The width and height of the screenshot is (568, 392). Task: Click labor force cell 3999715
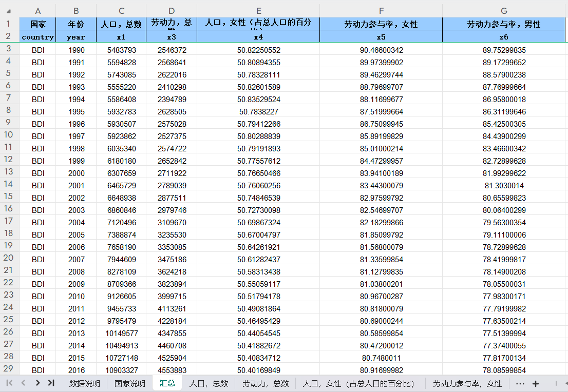click(x=172, y=296)
